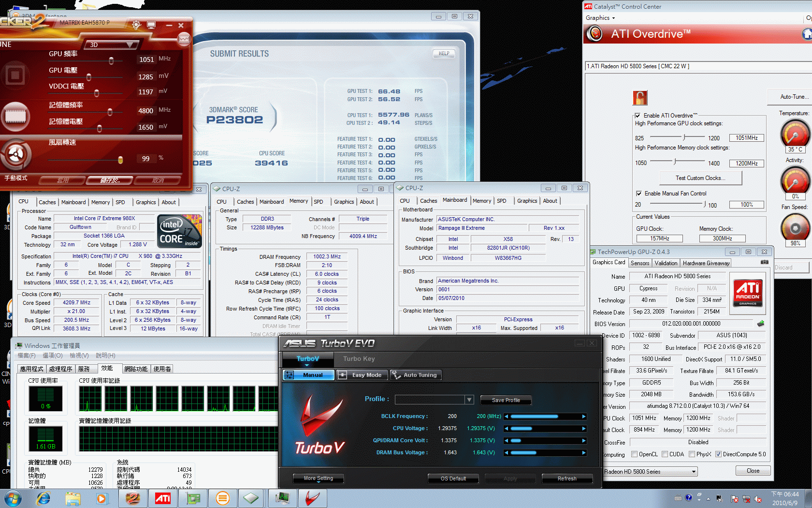The width and height of the screenshot is (812, 508).
Task: Open the Graphics menu dropdown in Catalyst
Action: pos(600,18)
